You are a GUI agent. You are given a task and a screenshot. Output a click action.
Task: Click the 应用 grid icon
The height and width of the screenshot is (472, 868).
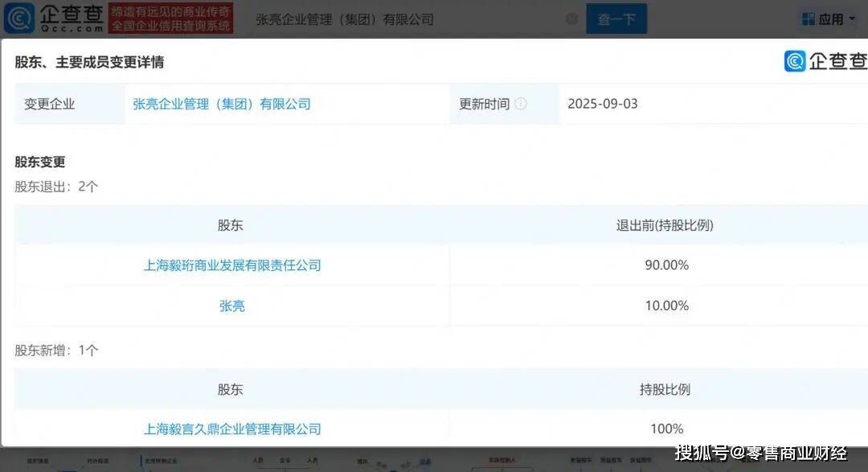(809, 19)
